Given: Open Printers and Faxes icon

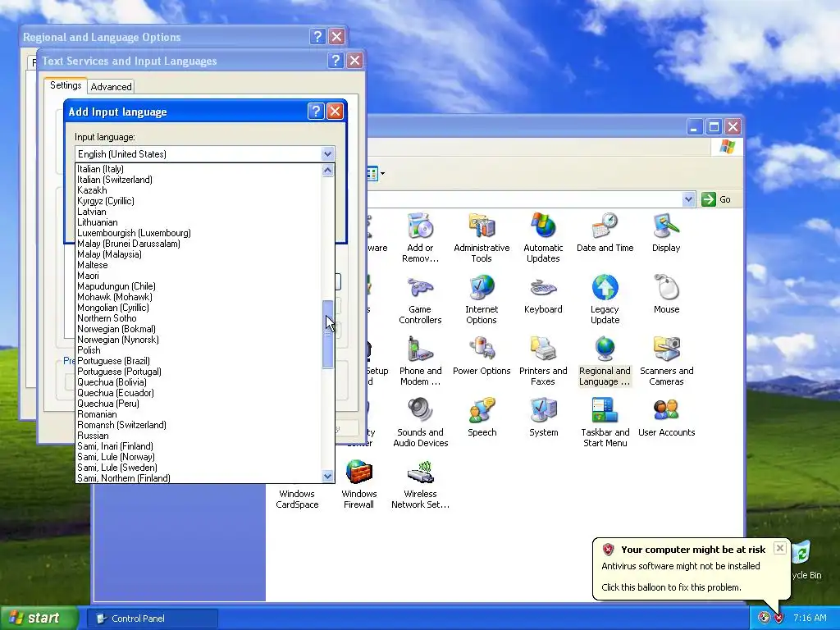Looking at the screenshot, I should tap(543, 361).
